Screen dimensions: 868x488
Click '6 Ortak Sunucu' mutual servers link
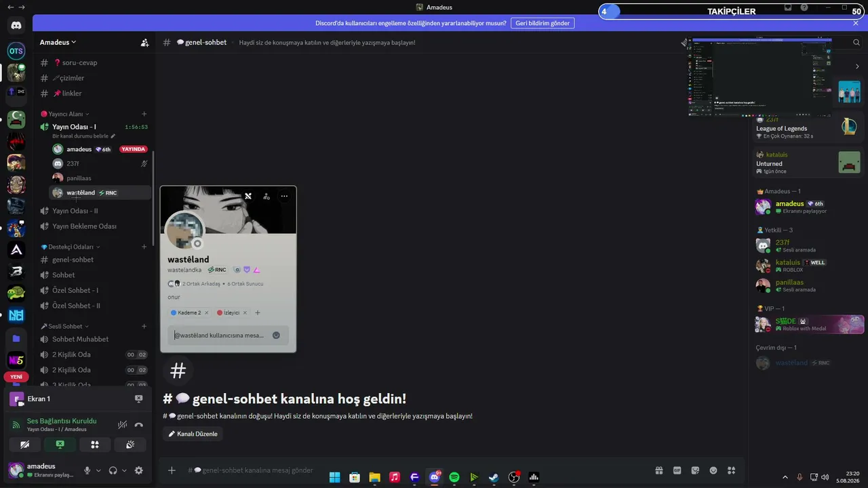click(245, 284)
